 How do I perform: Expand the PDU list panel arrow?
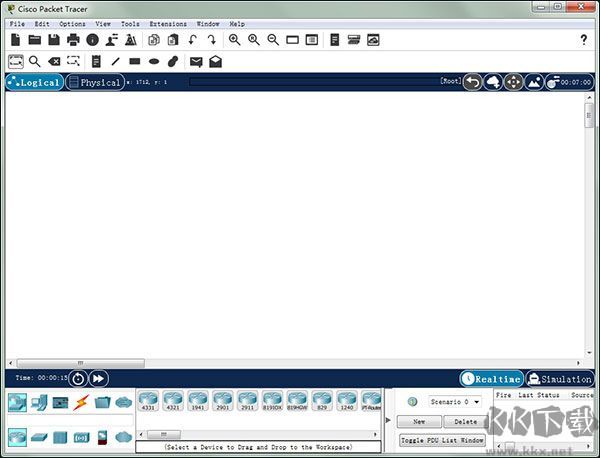click(x=388, y=420)
